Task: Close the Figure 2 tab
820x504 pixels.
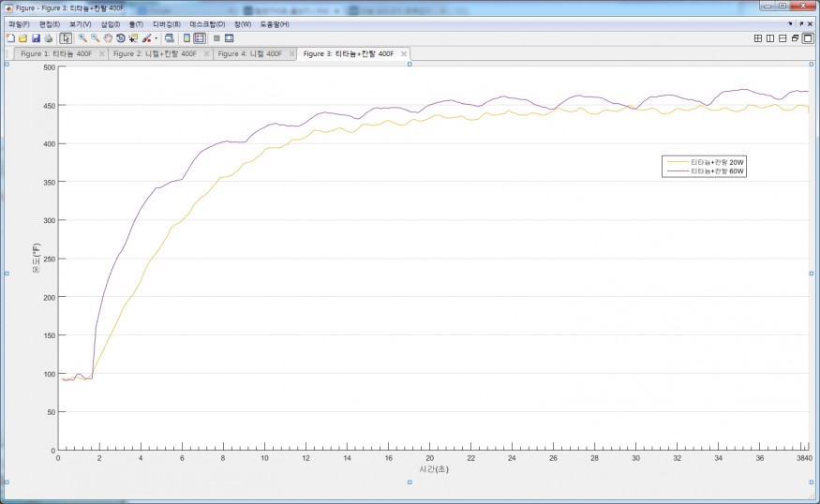Action: [206, 53]
